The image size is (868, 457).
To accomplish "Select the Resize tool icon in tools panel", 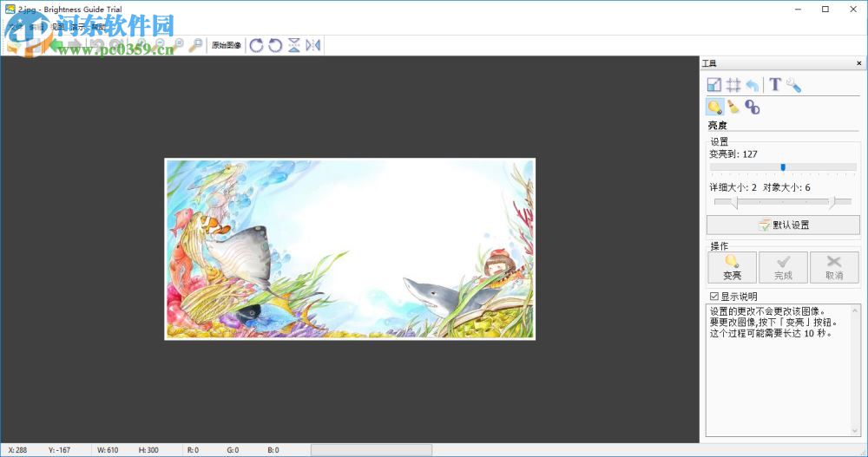I will click(714, 85).
